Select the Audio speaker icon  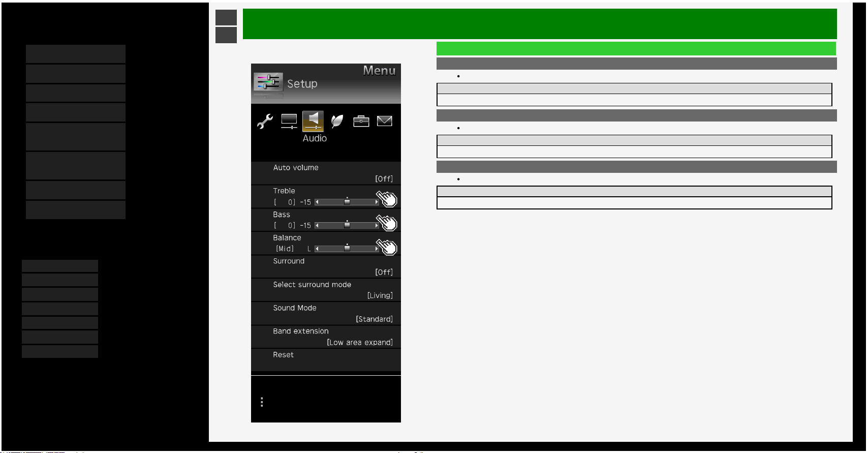point(313,121)
